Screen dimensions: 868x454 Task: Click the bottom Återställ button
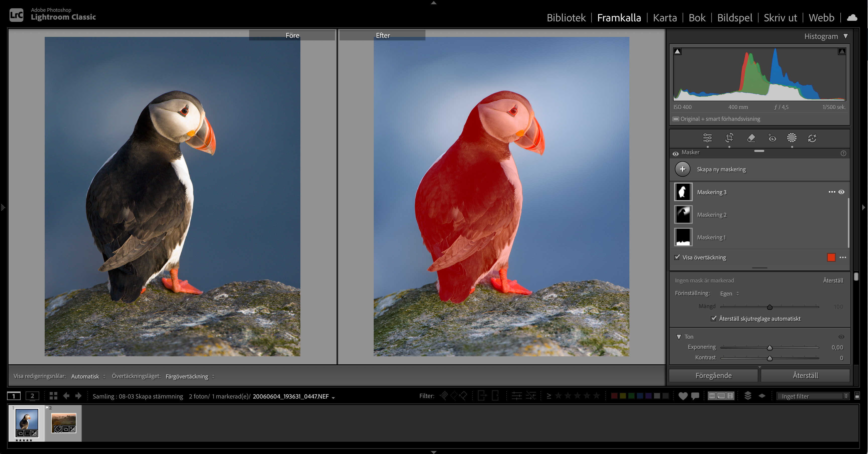click(x=805, y=375)
